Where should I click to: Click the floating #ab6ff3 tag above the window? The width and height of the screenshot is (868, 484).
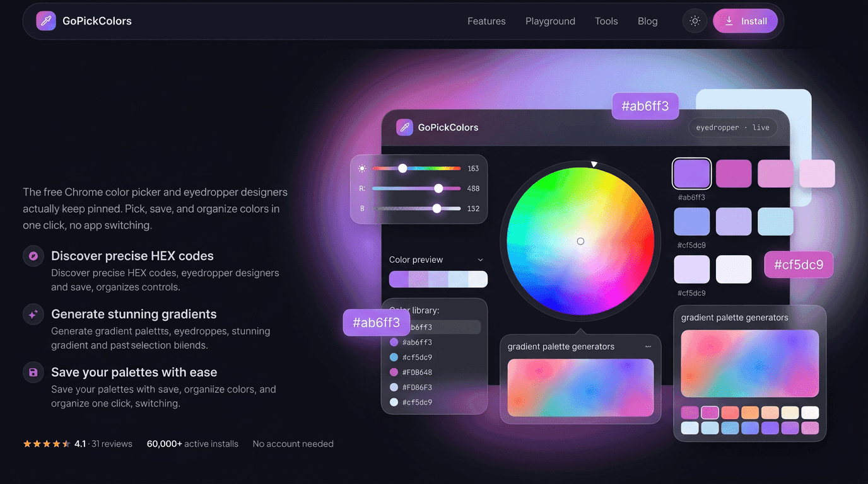tap(645, 106)
